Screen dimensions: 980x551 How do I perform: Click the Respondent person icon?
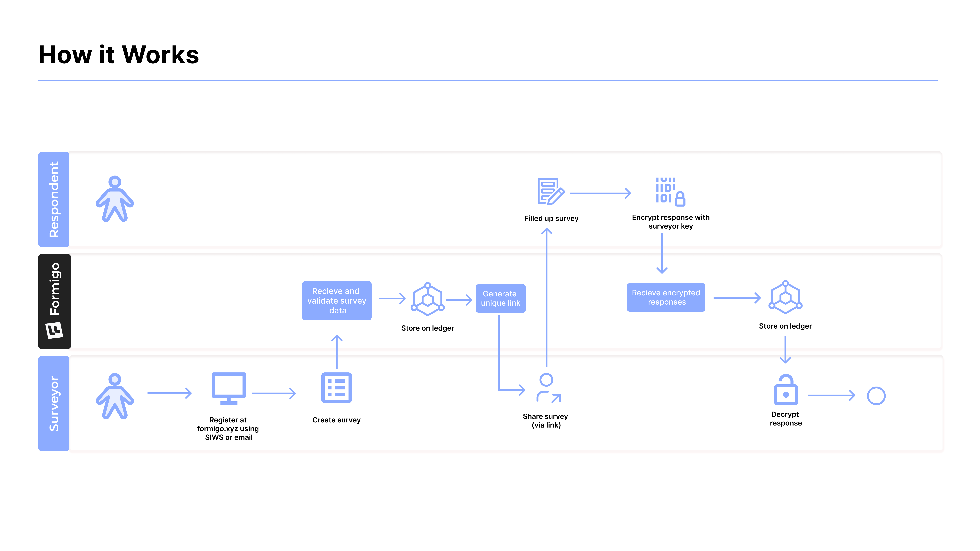click(x=115, y=198)
